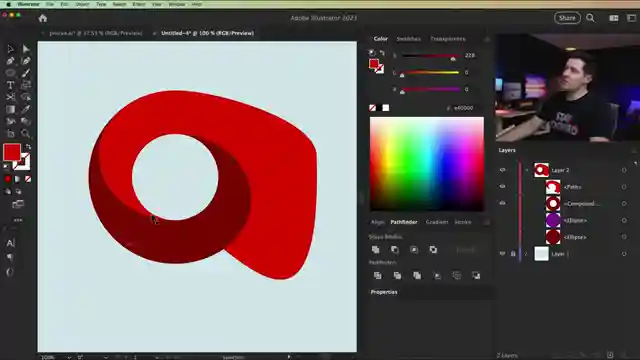Switch to the Untitled-4 document tab

point(207,33)
